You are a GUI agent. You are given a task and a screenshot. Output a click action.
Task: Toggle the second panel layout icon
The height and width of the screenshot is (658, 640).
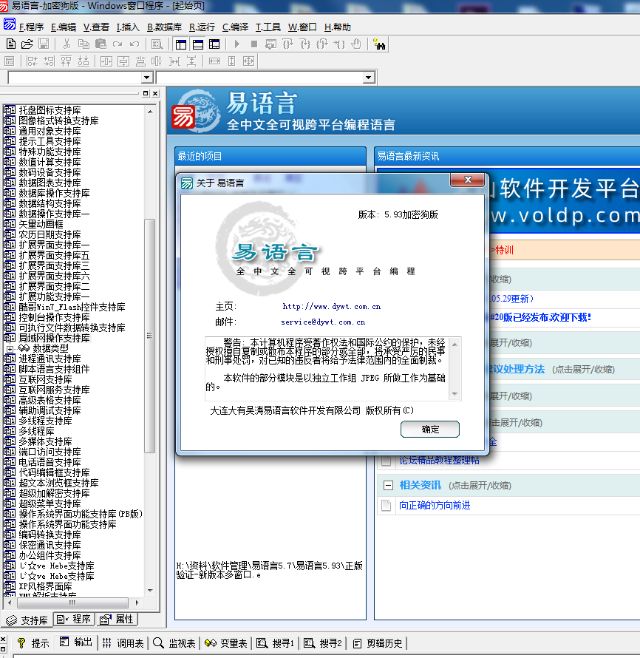point(198,44)
